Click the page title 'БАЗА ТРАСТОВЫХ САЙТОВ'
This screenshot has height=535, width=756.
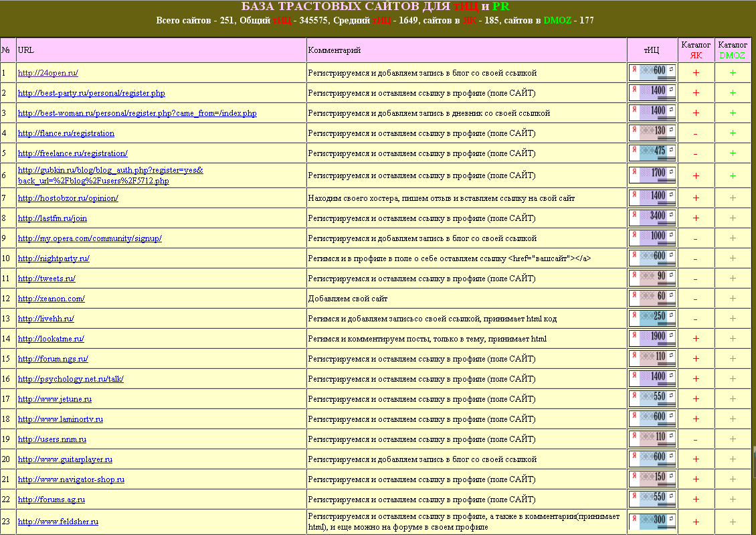(375, 6)
